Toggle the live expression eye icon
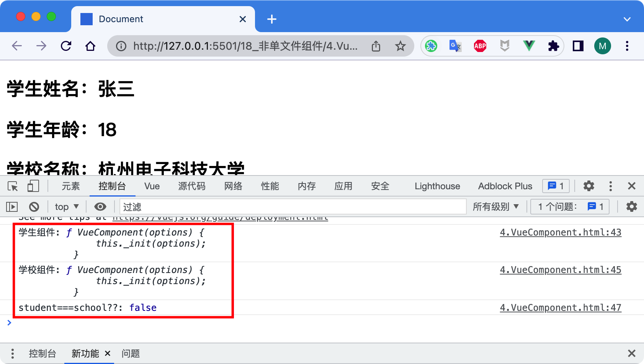This screenshot has width=644, height=364. point(100,207)
